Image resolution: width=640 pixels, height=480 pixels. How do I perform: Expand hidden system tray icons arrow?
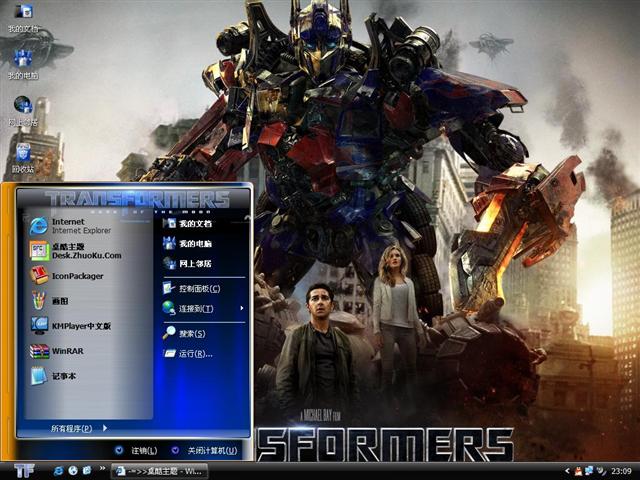coord(567,471)
